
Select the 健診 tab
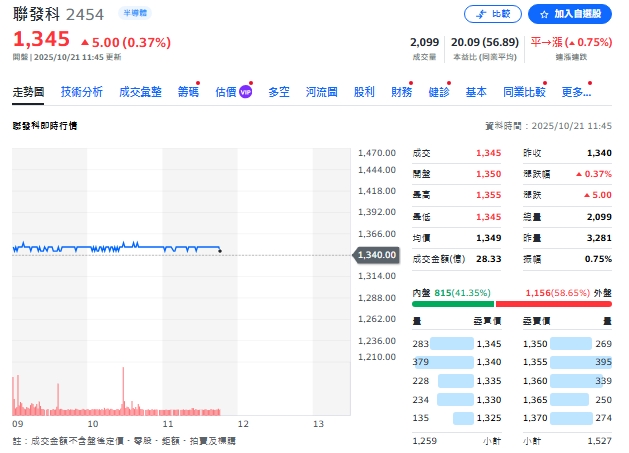[x=439, y=92]
